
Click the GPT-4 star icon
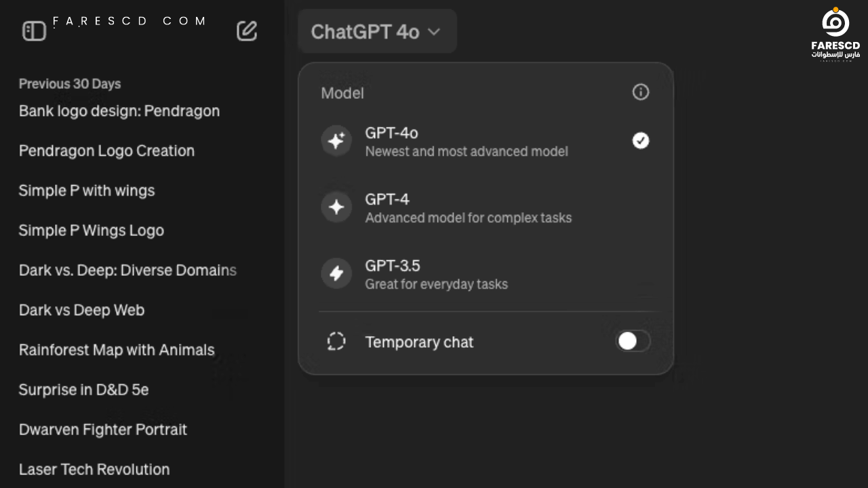tap(336, 207)
